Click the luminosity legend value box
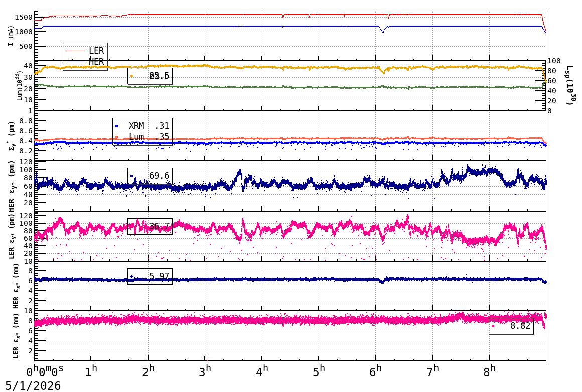Image resolution: width=582 pixels, height=392 pixels. (x=150, y=76)
